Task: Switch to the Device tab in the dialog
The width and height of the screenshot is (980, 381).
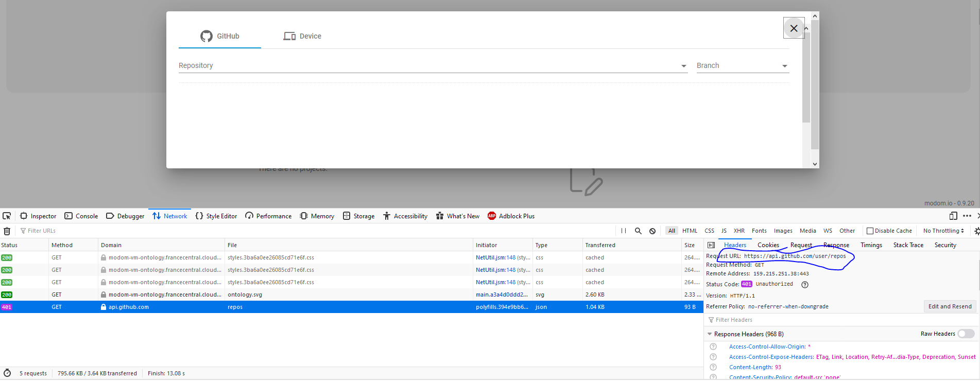Action: (x=302, y=36)
